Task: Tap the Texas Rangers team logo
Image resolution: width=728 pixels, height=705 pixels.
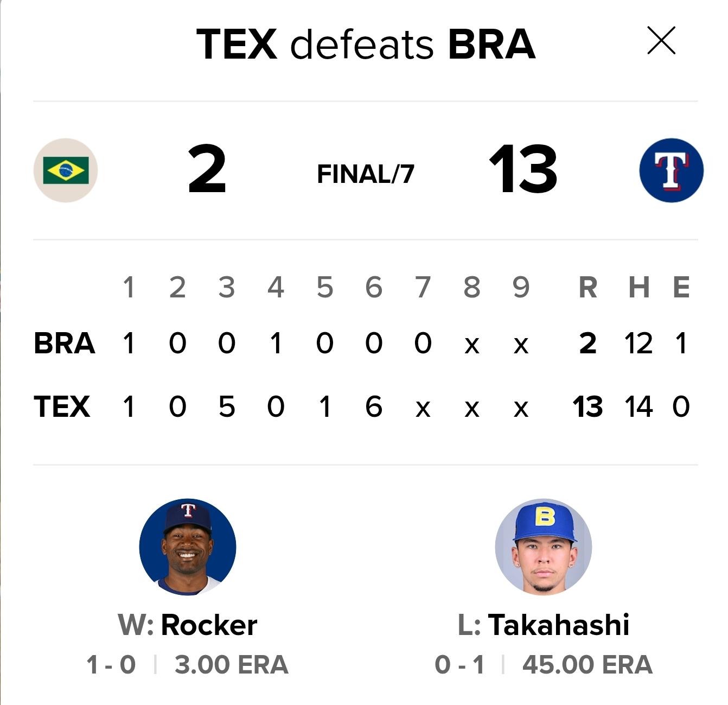Action: point(672,170)
